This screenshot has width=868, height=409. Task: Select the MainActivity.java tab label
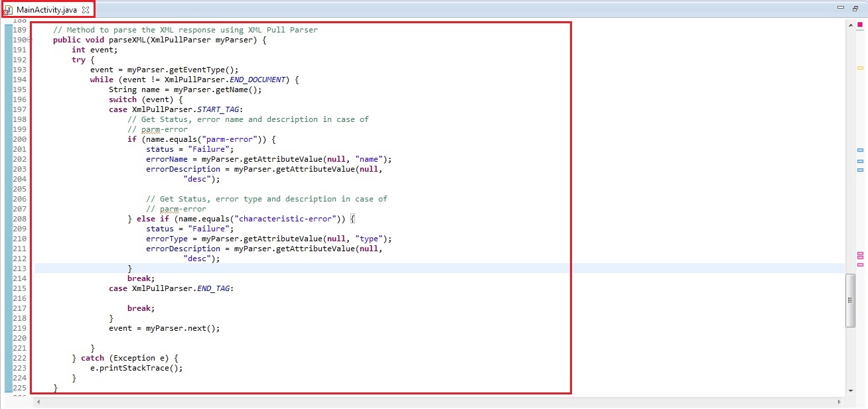(46, 10)
